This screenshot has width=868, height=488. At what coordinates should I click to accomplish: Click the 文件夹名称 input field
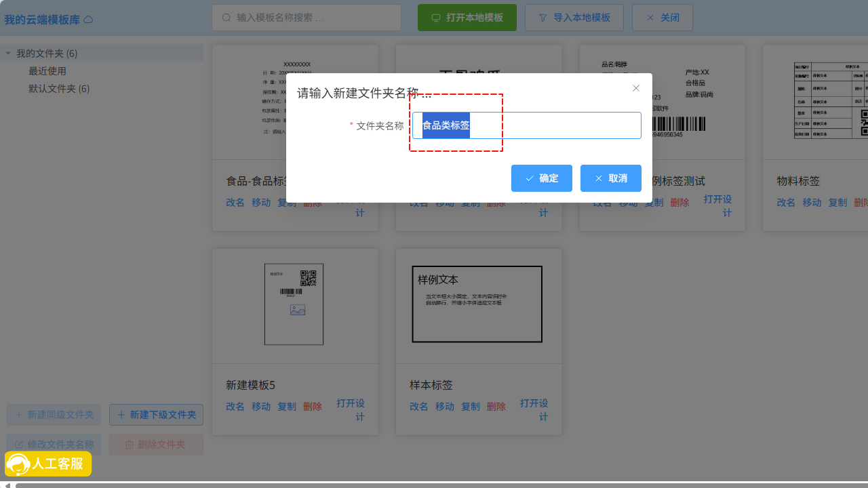pos(527,125)
